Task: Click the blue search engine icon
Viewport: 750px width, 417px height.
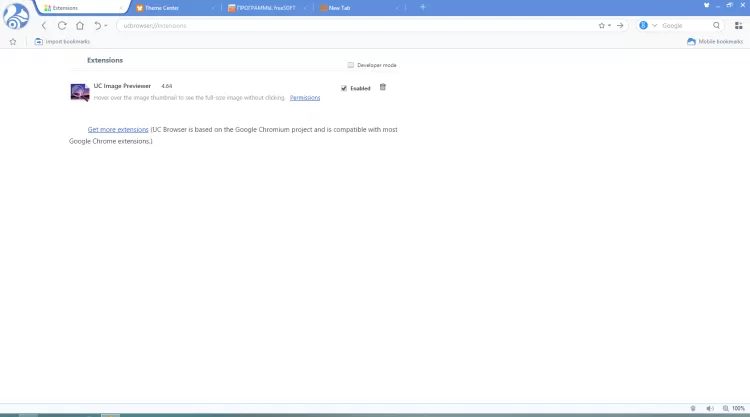Action: point(643,25)
